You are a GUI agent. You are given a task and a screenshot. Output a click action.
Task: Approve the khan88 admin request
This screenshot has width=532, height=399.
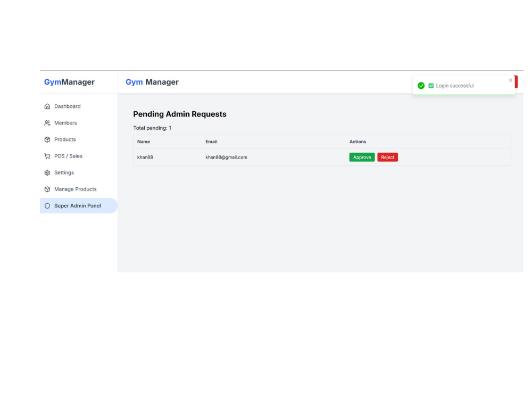[362, 157]
